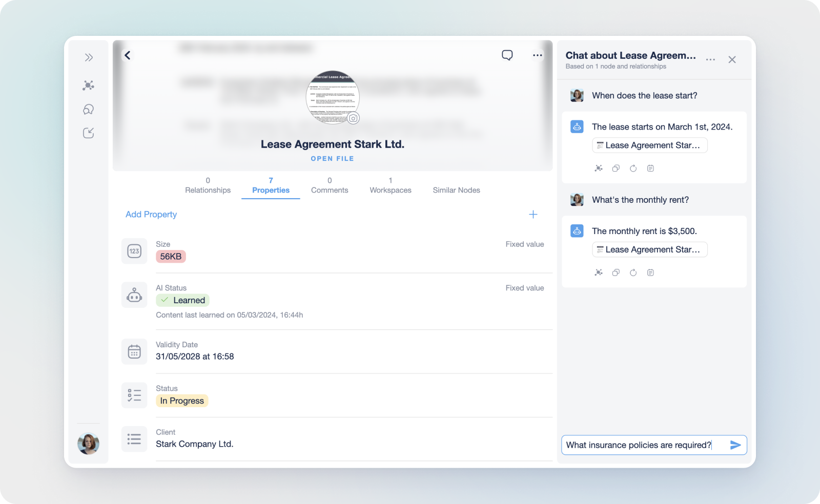Open the more options menu on the document

click(x=537, y=55)
